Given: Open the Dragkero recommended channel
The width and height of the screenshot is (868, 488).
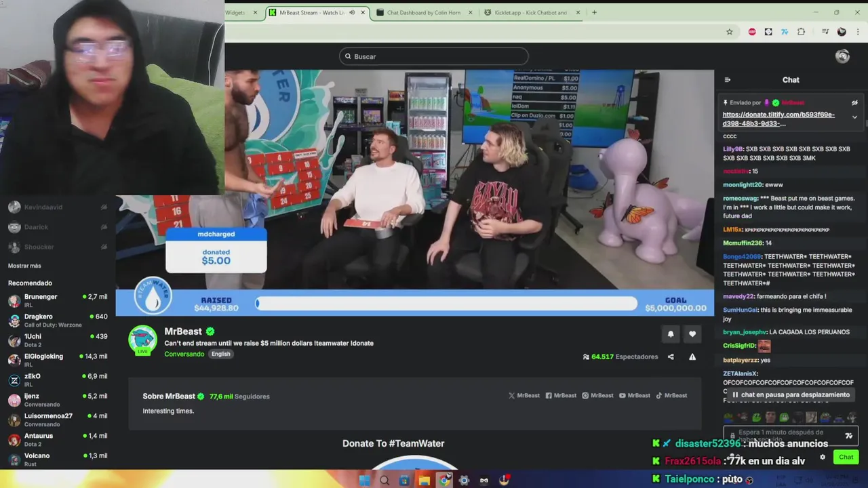Looking at the screenshot, I should [58, 321].
